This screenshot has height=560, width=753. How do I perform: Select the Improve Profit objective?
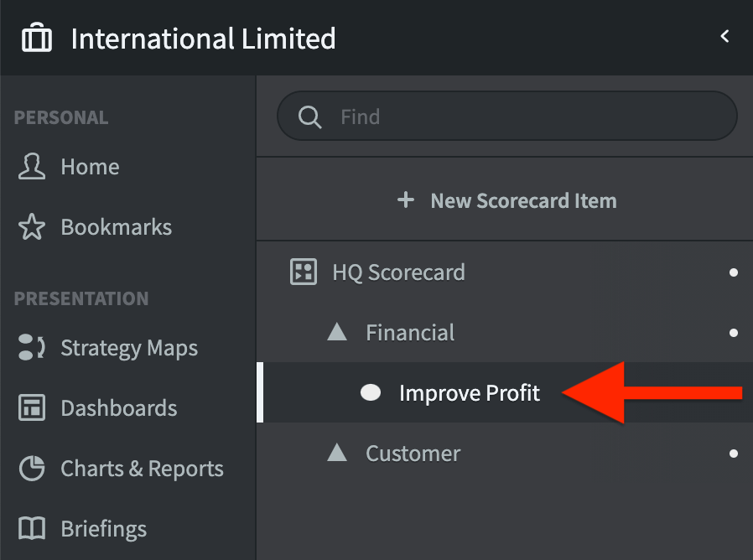[470, 393]
